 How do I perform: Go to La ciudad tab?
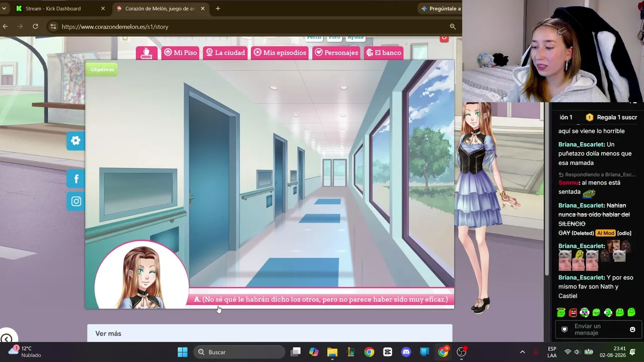click(225, 53)
